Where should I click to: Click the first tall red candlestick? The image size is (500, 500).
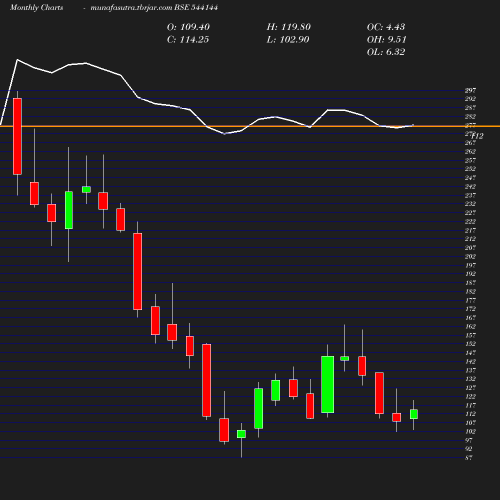click(17, 136)
